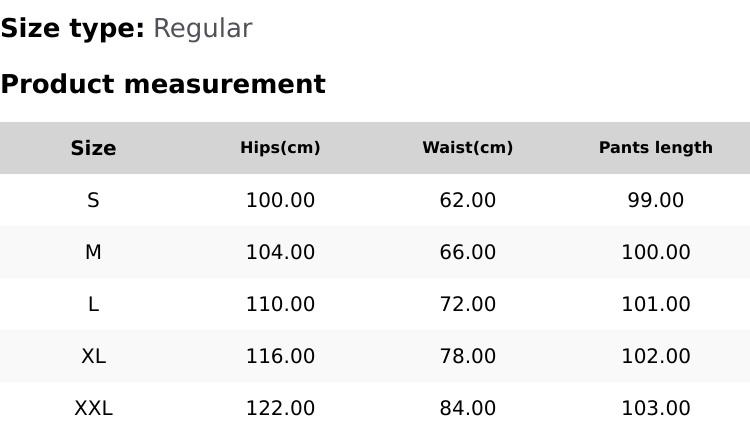Select the S size row label
This screenshot has width=750, height=434.
pos(93,201)
